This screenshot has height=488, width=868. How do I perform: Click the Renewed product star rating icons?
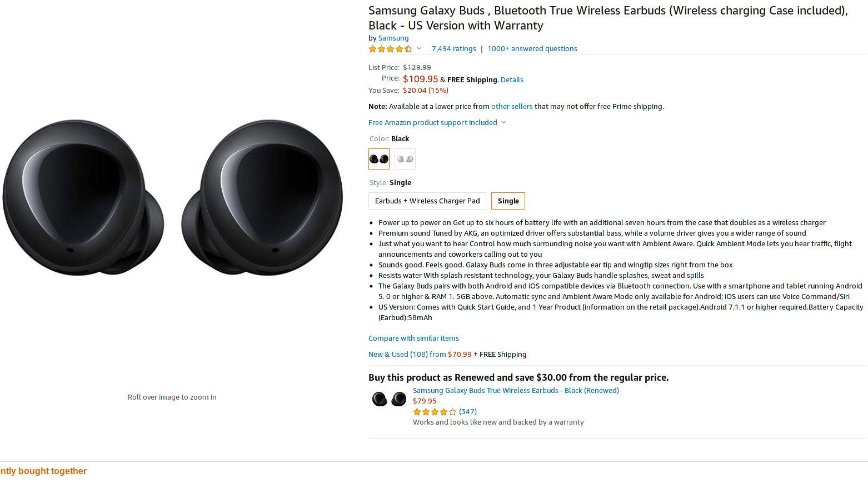(434, 412)
